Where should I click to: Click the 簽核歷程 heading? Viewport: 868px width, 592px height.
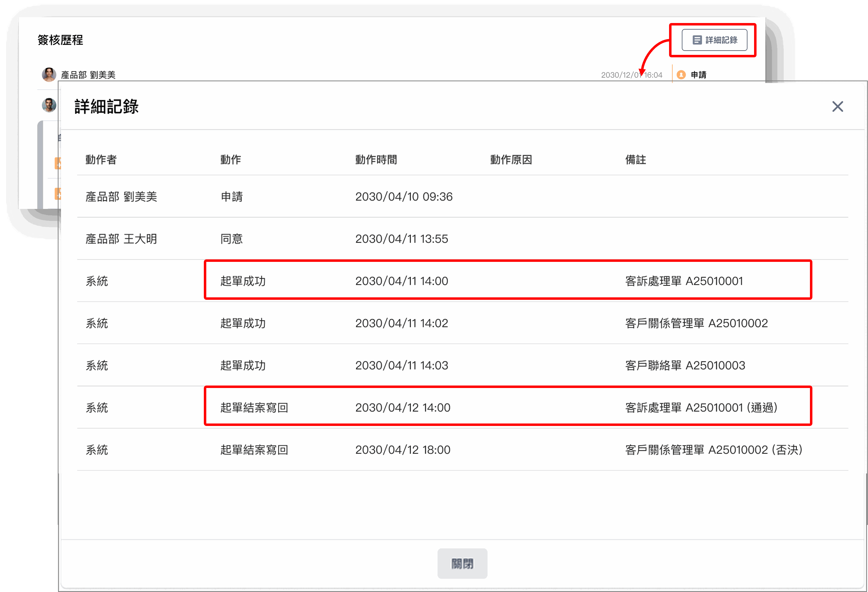(60, 40)
